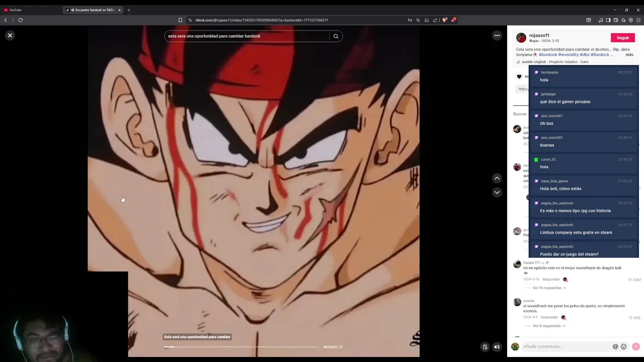The image size is (644, 362).
Task: Open Brave Shields lion icon
Action: (445, 20)
